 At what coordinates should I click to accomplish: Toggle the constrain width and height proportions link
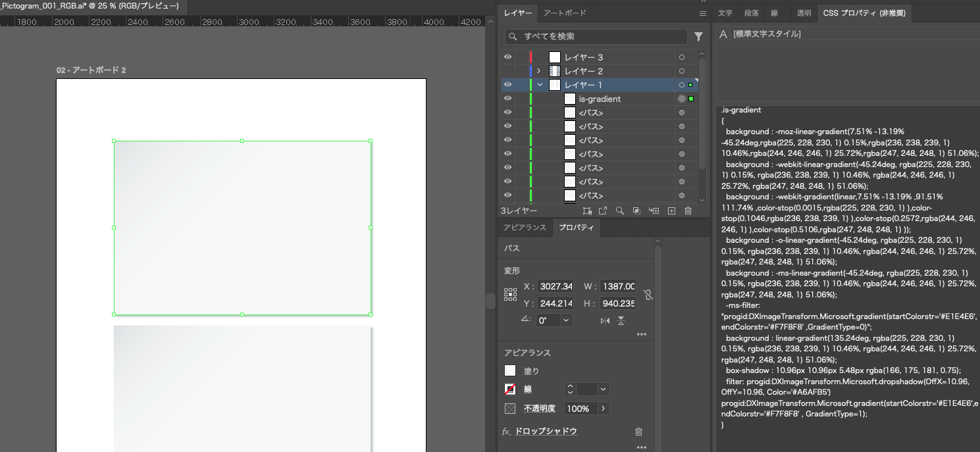pos(648,295)
